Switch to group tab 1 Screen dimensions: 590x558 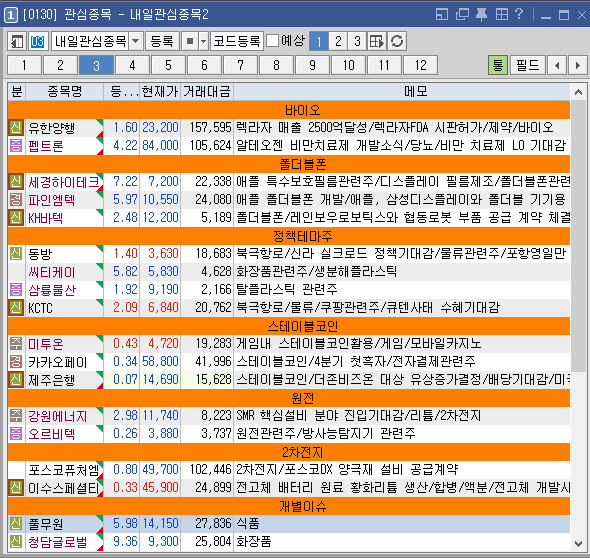click(24, 65)
